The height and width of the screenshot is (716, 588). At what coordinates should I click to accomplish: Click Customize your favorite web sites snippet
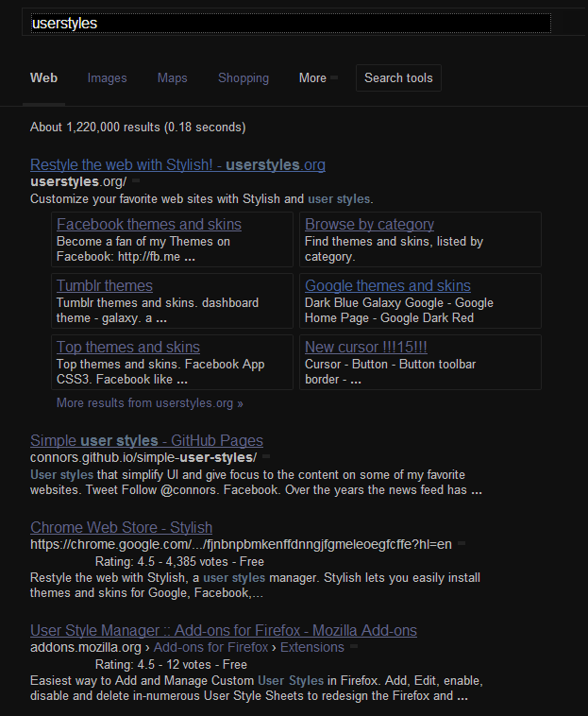202,199
